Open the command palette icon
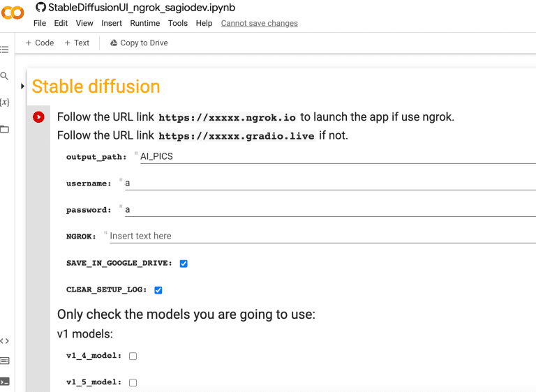This screenshot has height=392, width=536. coord(4,361)
